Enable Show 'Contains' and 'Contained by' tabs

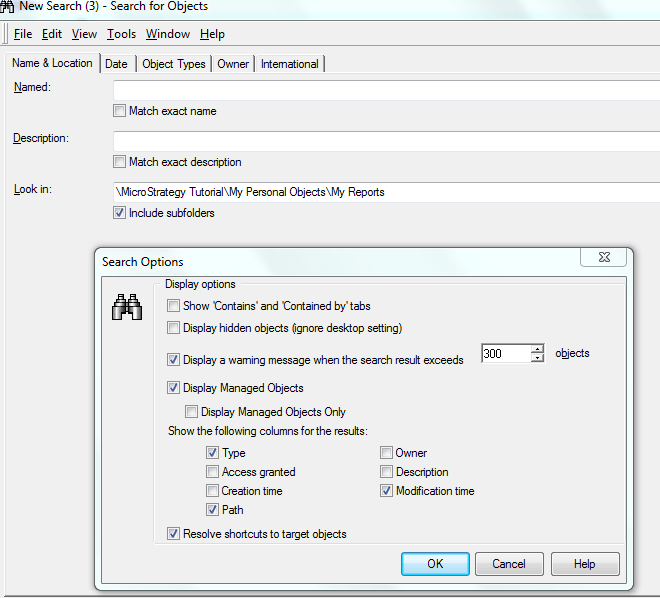click(173, 306)
